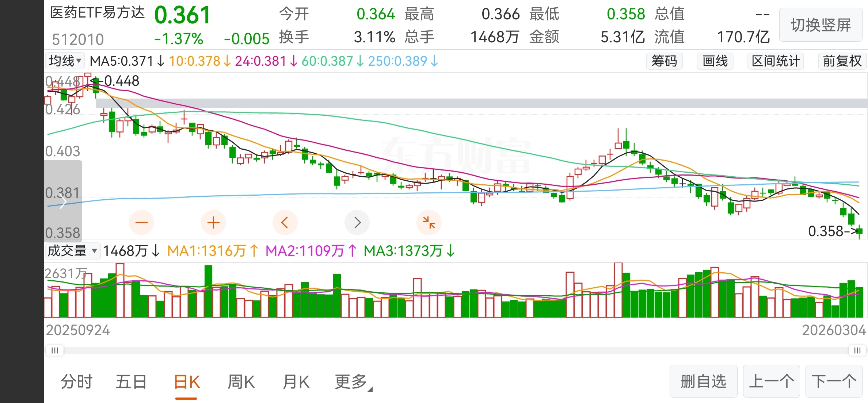
Task: Click 切换竖屏 button
Action: coord(821,25)
